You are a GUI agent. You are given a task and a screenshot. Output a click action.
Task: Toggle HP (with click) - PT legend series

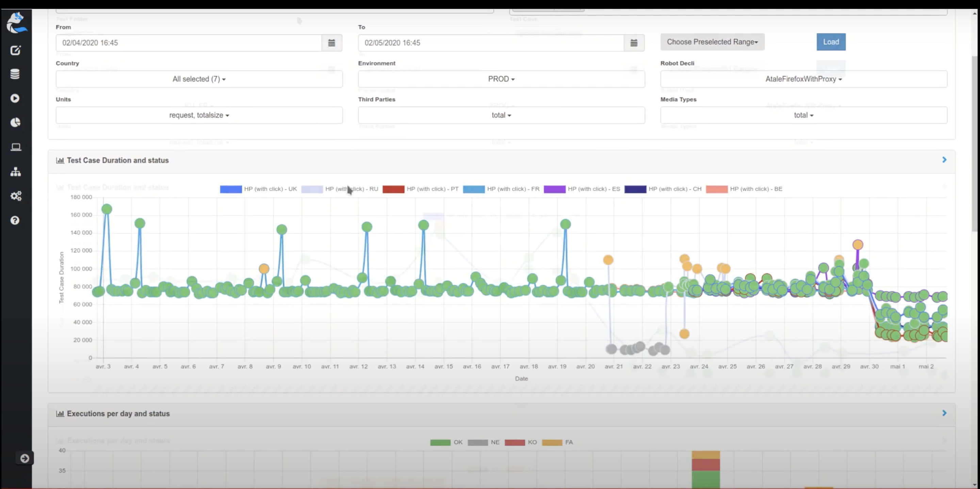tap(420, 189)
